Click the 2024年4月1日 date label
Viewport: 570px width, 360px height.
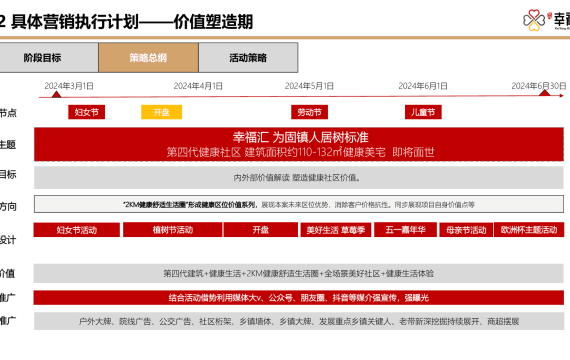pyautogui.click(x=198, y=86)
